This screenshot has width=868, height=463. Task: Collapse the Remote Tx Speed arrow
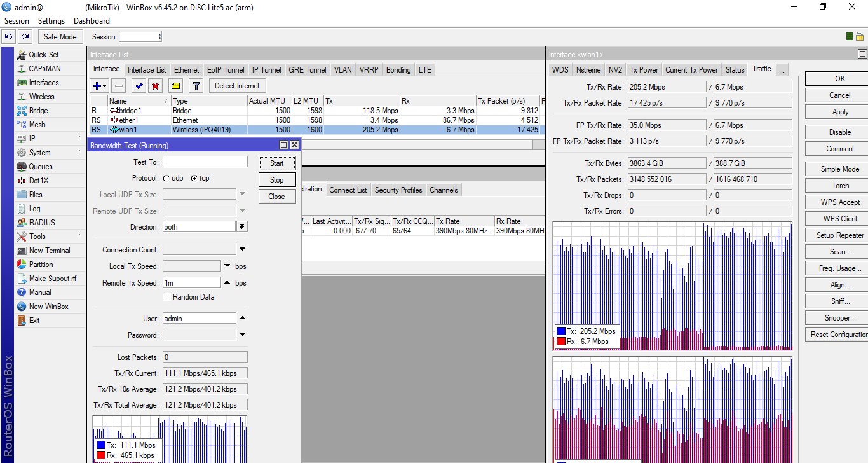click(227, 282)
